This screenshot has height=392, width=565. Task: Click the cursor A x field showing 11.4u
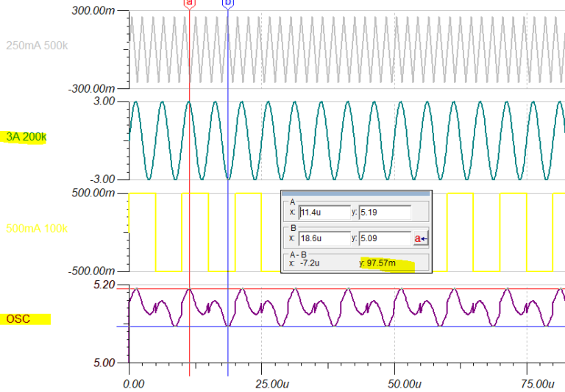coord(324,213)
